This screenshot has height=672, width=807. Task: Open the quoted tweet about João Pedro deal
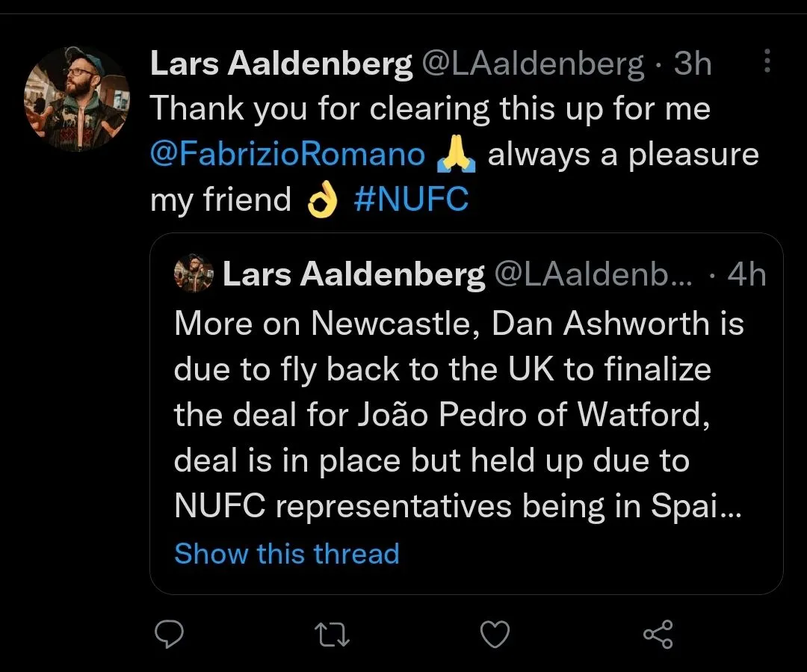tap(459, 415)
